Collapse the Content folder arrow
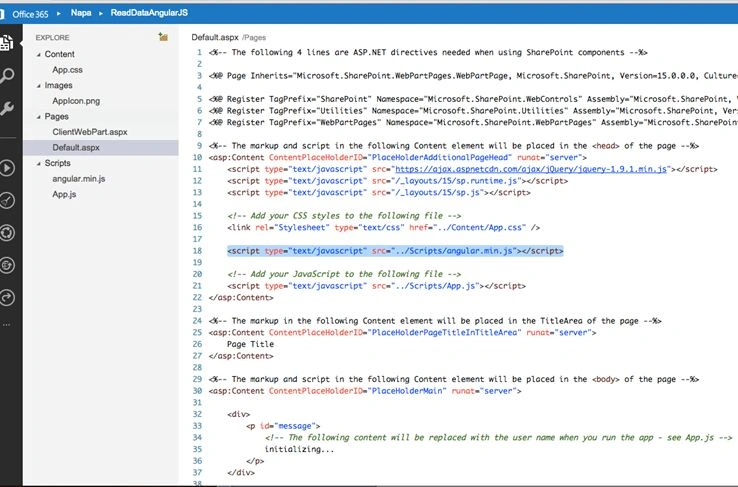The height and width of the screenshot is (487, 738). 39,55
